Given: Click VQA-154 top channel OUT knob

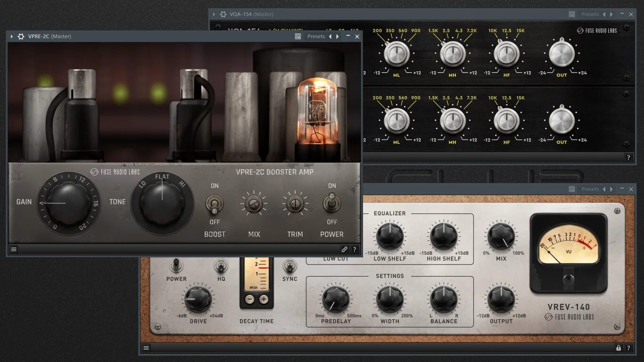Looking at the screenshot, I should pyautogui.click(x=561, y=54).
